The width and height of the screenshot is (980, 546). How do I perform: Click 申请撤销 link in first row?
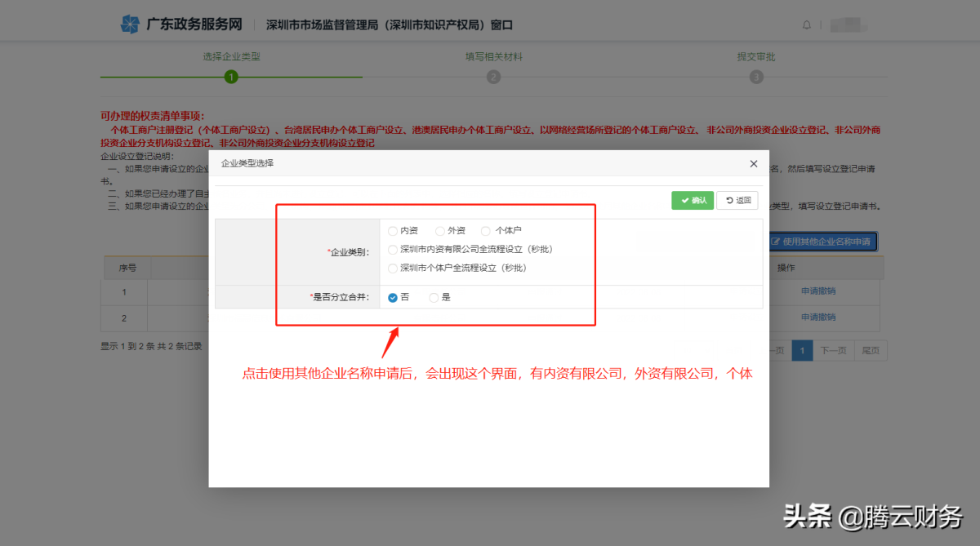(x=817, y=291)
